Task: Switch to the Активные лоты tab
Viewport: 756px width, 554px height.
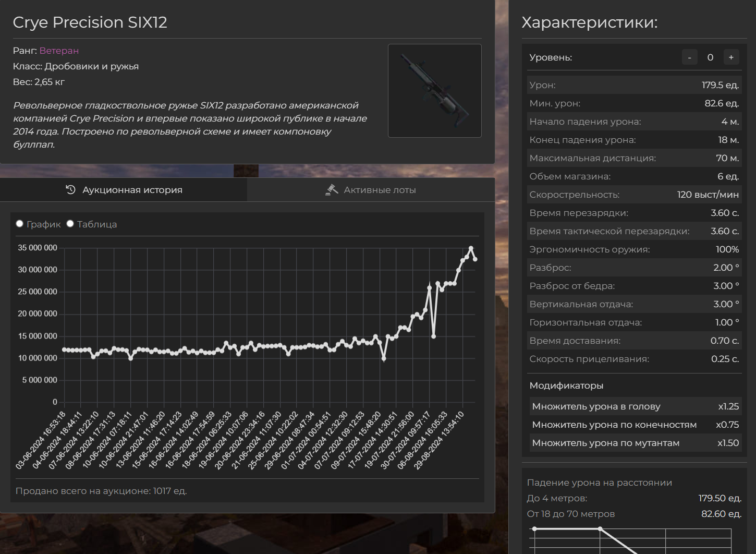Action: tap(371, 190)
